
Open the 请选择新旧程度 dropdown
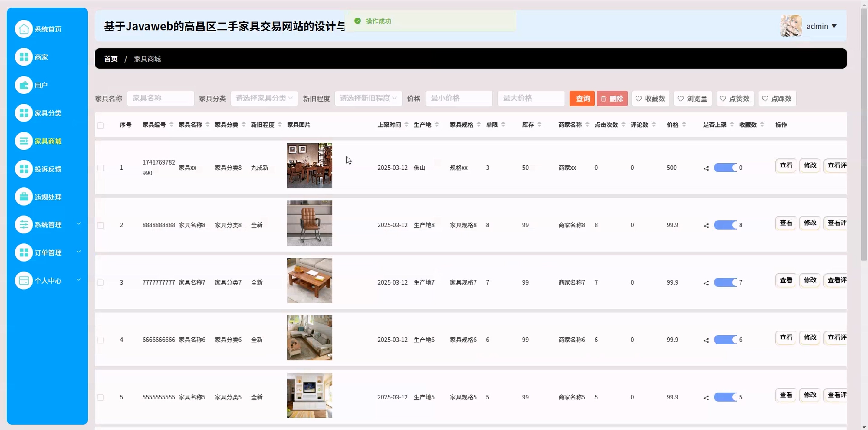[368, 98]
